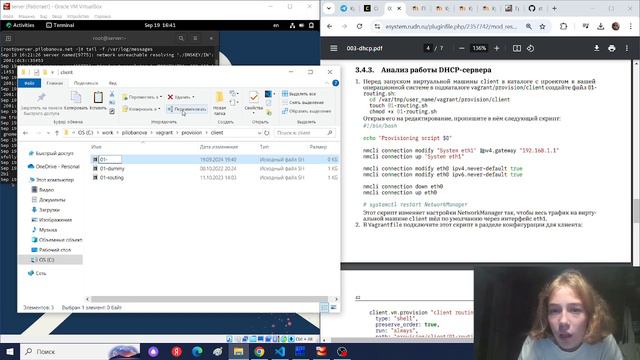Switch to Share (Поделиться) ribbon tab
The width and height of the screenshot is (640, 360).
(x=86, y=83)
